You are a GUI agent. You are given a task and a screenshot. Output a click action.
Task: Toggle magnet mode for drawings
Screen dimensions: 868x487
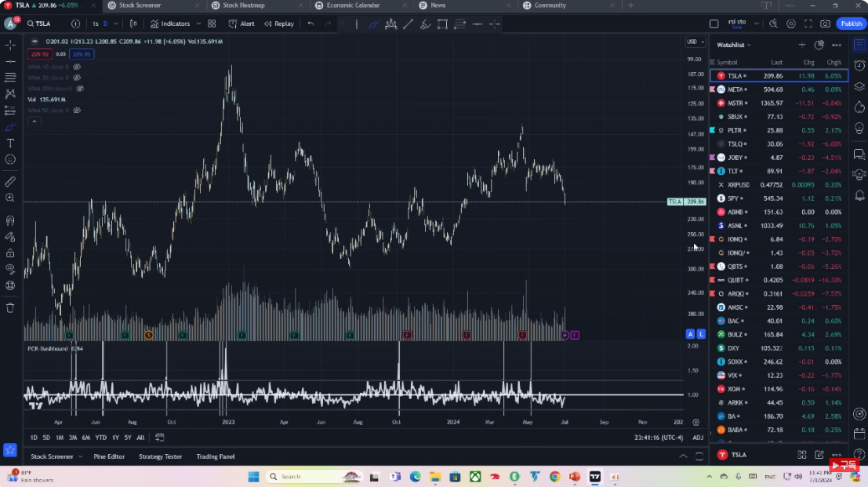point(10,220)
